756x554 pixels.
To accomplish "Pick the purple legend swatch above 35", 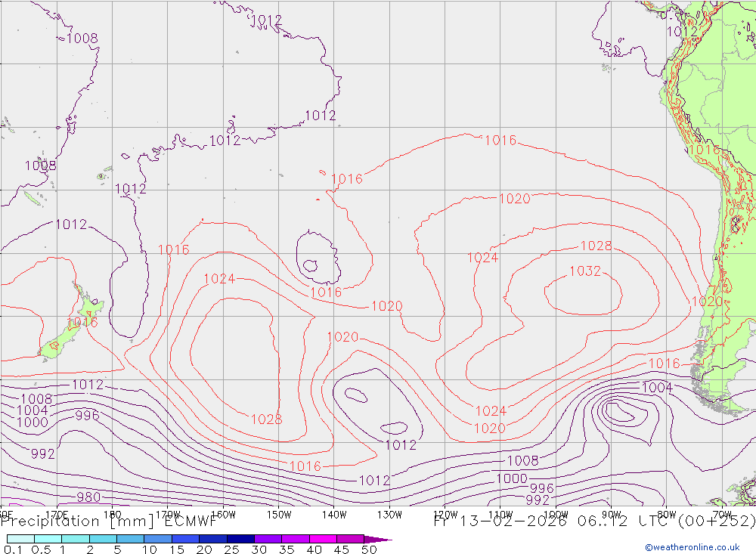I will click(x=296, y=539).
